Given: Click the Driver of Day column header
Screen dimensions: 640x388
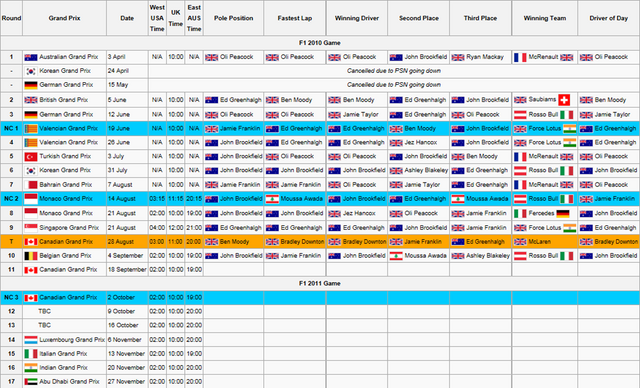Looking at the screenshot, I should 609,18.
